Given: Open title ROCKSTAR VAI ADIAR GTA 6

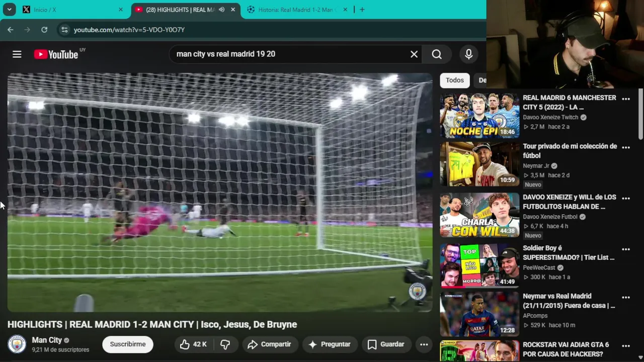Looking at the screenshot, I should [566, 349].
